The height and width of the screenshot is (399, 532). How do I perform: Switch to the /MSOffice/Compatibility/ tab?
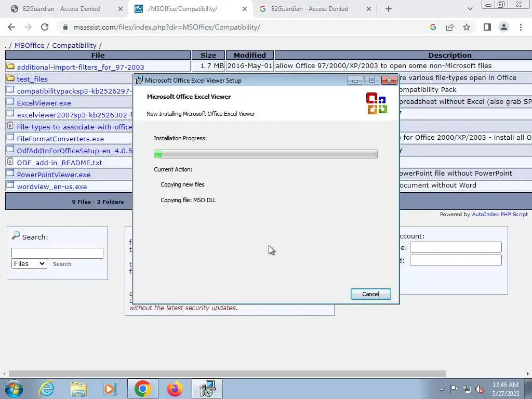[x=190, y=9]
